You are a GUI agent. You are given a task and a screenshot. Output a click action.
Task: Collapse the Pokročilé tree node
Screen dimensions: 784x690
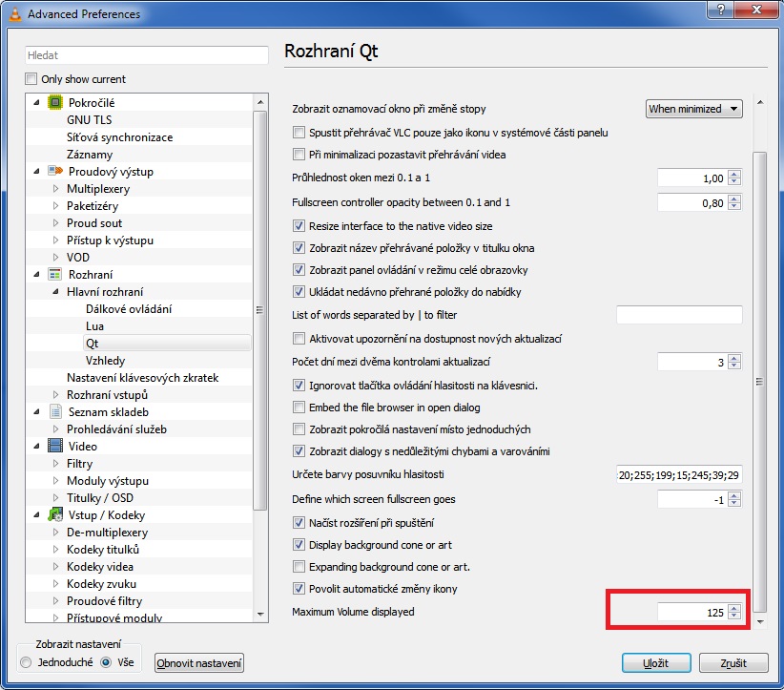point(36,102)
